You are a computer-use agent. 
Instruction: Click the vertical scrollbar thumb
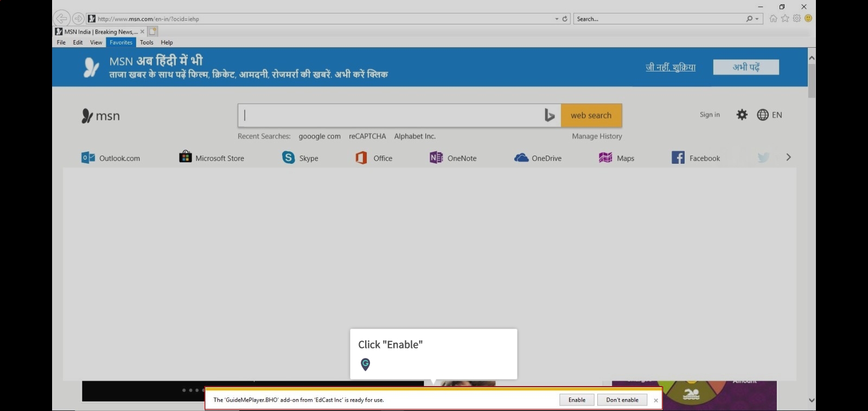812,81
